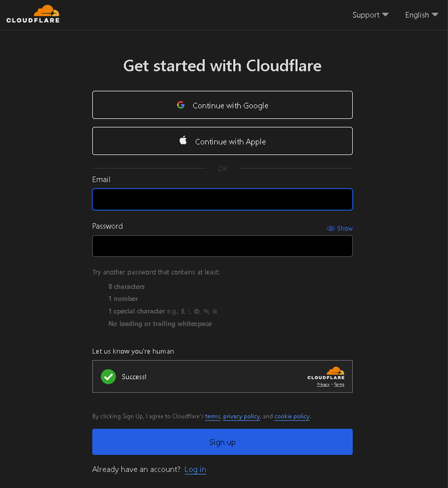This screenshot has width=448, height=488.
Task: Click 'Already have an account?' text
Action: pyautogui.click(x=136, y=469)
